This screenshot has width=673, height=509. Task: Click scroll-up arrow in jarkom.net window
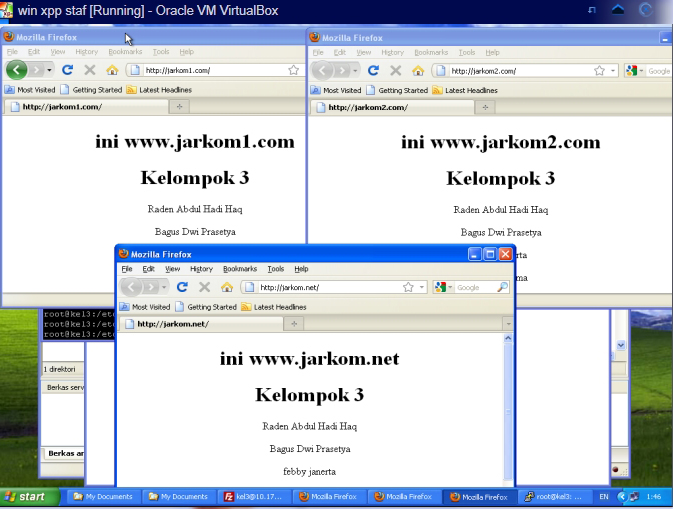click(508, 338)
